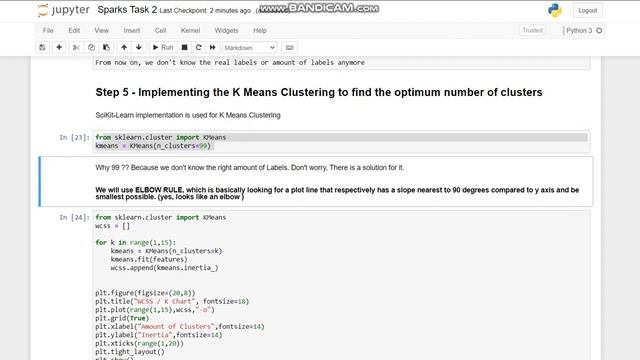The height and width of the screenshot is (360, 640).
Task: Click the 'plt.grid(True)' line
Action: [122, 318]
